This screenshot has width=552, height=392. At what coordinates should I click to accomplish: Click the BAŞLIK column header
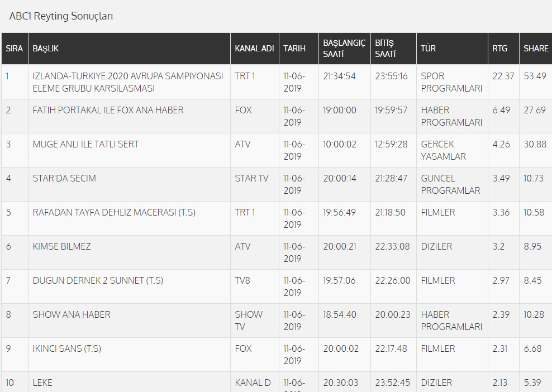pyautogui.click(x=46, y=49)
